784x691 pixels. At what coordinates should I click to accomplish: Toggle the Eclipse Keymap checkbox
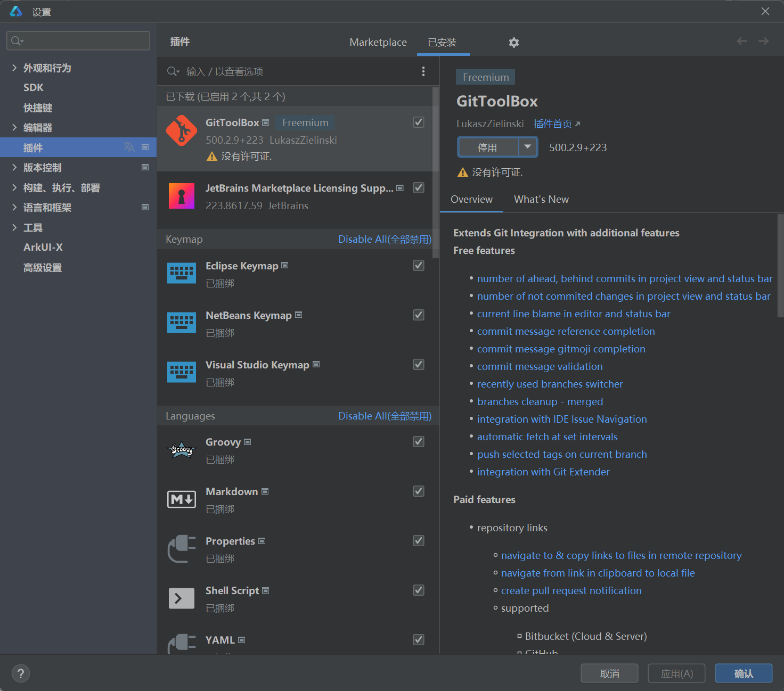[419, 266]
